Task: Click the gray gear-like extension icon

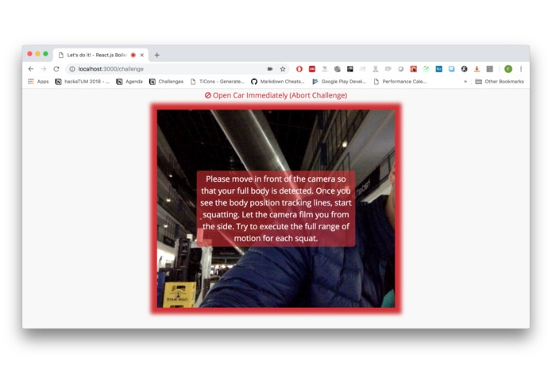Action: 338,69
